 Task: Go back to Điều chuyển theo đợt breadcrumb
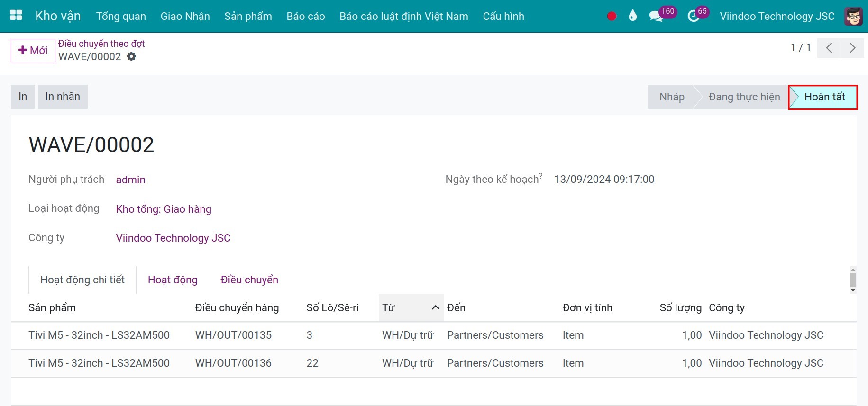tap(101, 44)
